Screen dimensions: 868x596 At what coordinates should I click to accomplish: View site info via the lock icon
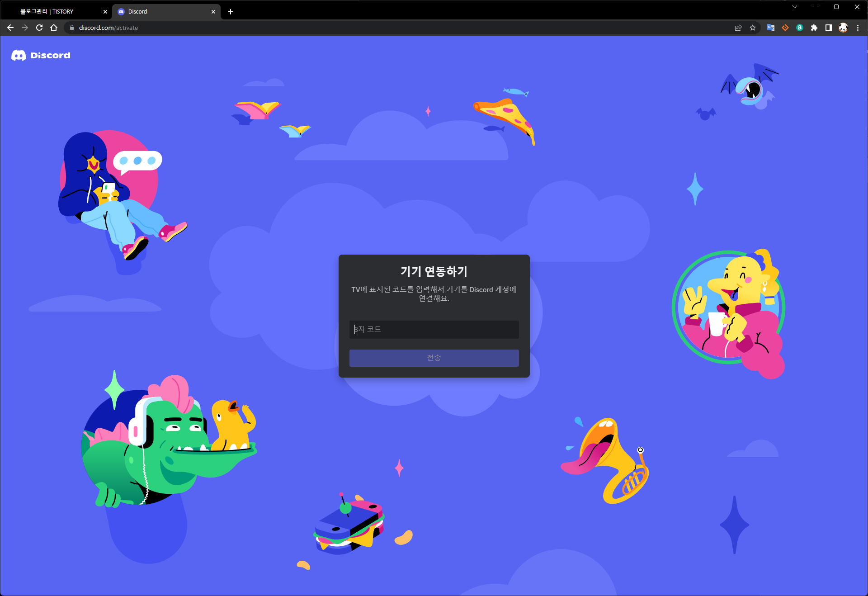point(71,28)
